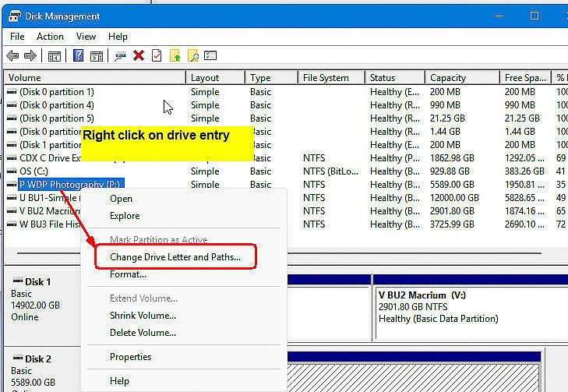Select the CDX C Drive volume row
Viewport: 568px width, 392px height.
point(50,158)
